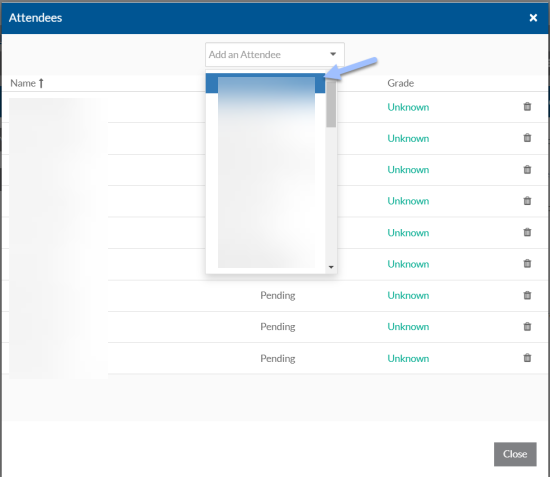Delete the first attendee row
This screenshot has width=550, height=477.
[x=527, y=107]
